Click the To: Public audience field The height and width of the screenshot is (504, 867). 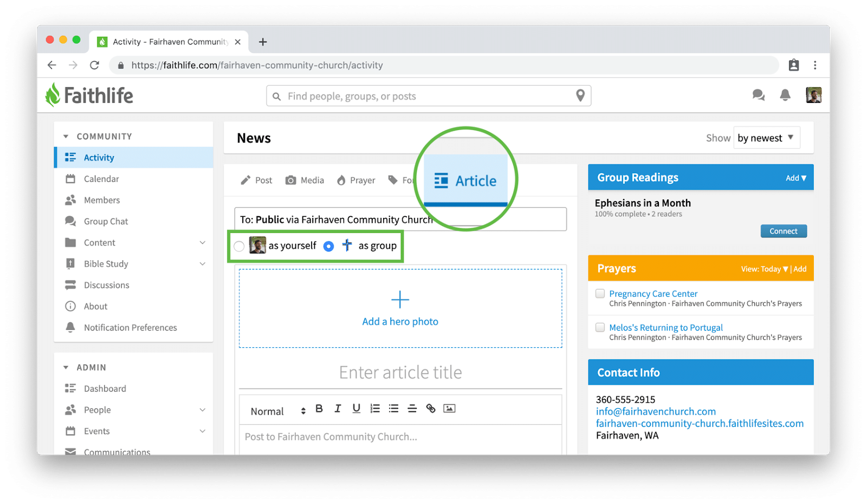(400, 219)
